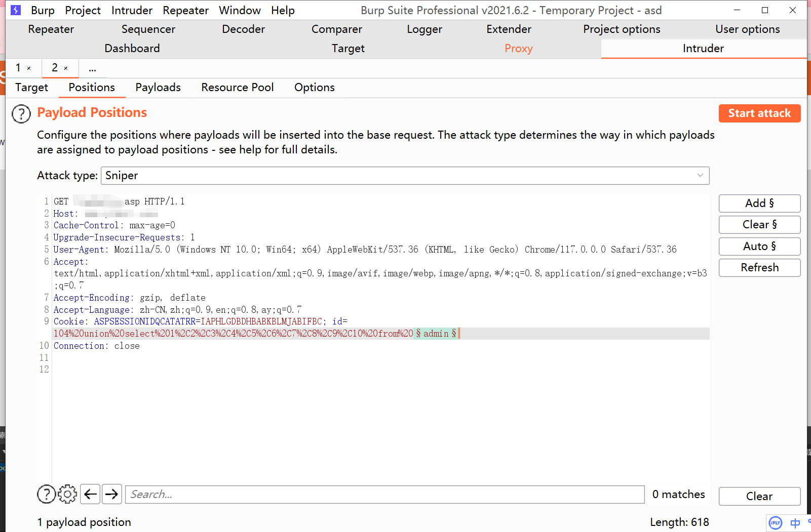The height and width of the screenshot is (532, 811).
Task: Open request editor help icon
Action: pos(47,494)
